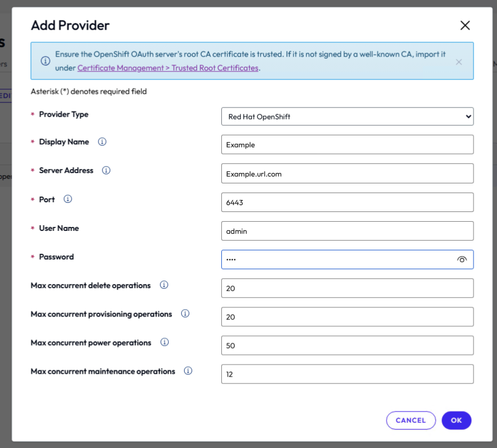Show info for Server Address
Screen dimensions: 497x448
(106, 170)
